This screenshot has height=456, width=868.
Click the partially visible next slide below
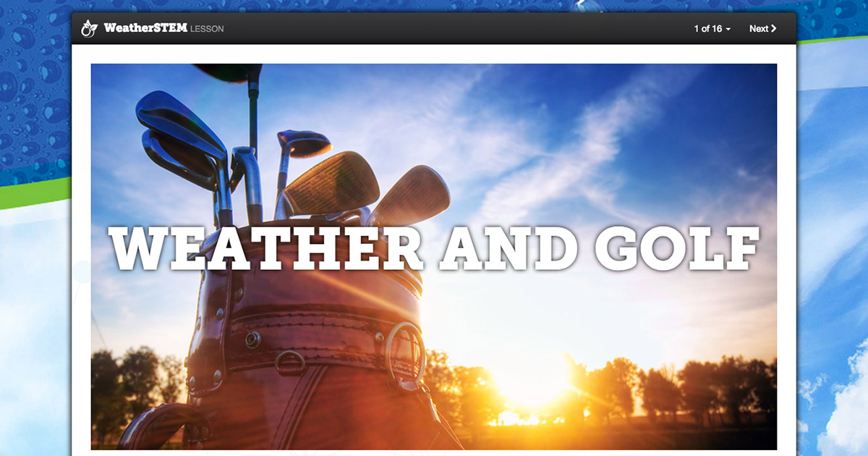click(434, 453)
